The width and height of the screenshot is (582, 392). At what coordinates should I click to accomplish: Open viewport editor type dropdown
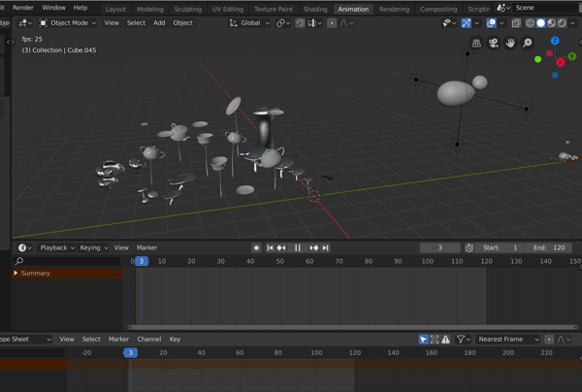click(25, 23)
